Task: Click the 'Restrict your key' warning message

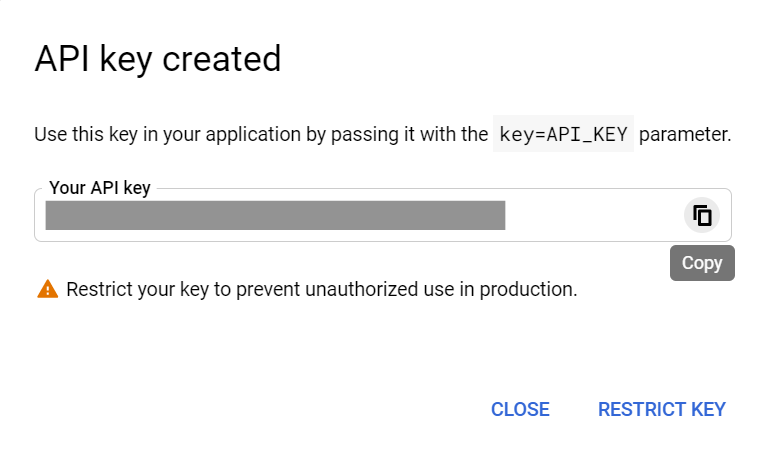Action: tap(322, 289)
